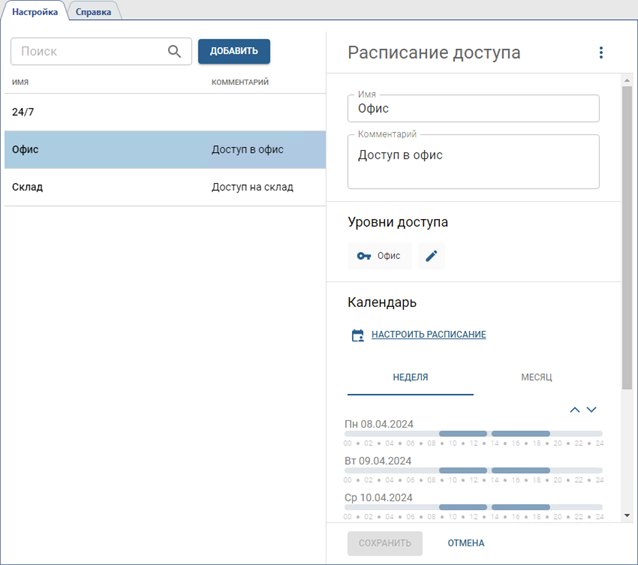Switch to the Справка tab
The height and width of the screenshot is (565, 638).
click(93, 12)
